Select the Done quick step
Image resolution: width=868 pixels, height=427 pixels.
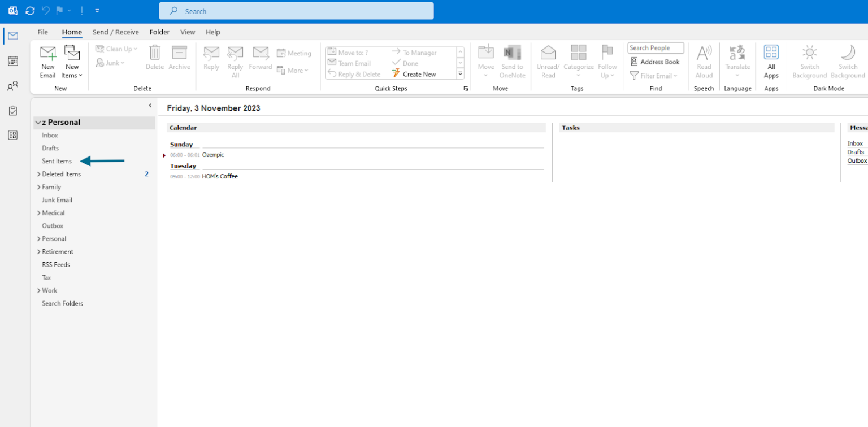tap(408, 63)
